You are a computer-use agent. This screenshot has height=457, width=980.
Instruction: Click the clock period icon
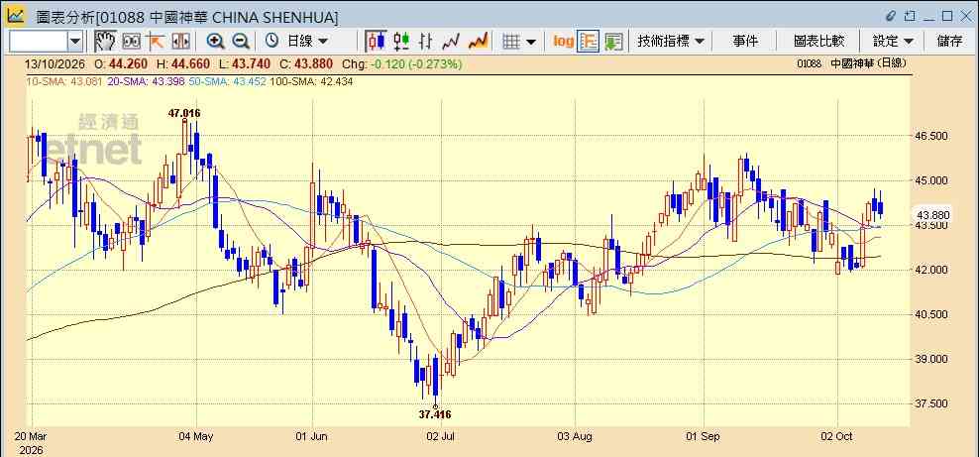[x=272, y=42]
